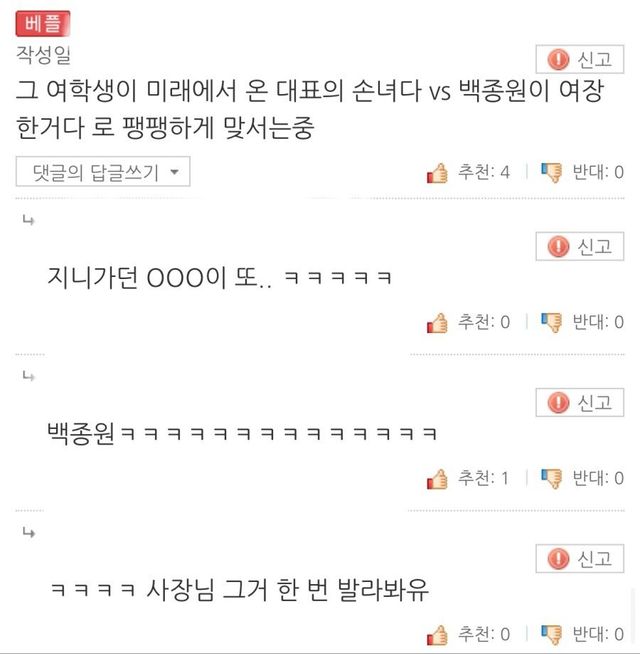The image size is (640, 654).
Task: Report the 사장님 그거 한 번 발라봐유 reply
Action: 580,558
